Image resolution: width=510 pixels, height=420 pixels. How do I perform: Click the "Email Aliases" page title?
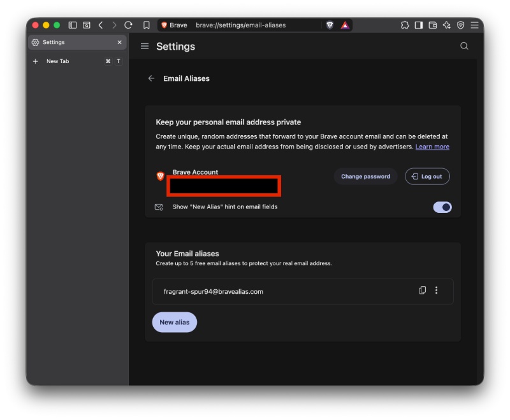(186, 78)
